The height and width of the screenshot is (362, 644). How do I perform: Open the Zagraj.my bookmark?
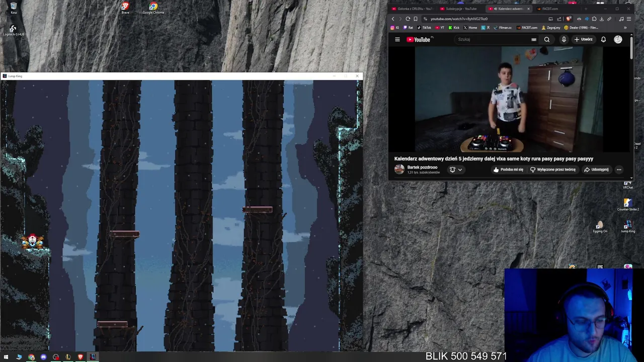[551, 28]
